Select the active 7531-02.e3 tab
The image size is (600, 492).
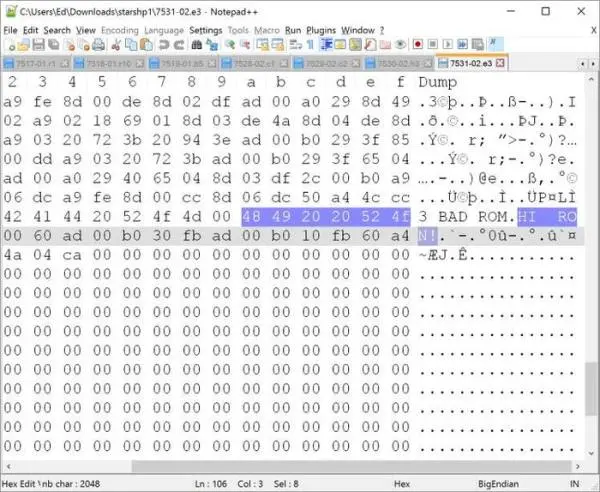coord(471,63)
